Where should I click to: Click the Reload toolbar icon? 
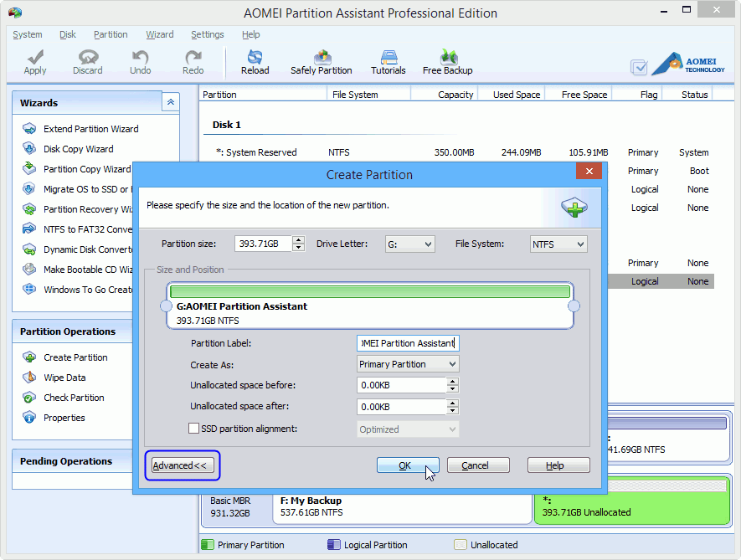tap(255, 62)
